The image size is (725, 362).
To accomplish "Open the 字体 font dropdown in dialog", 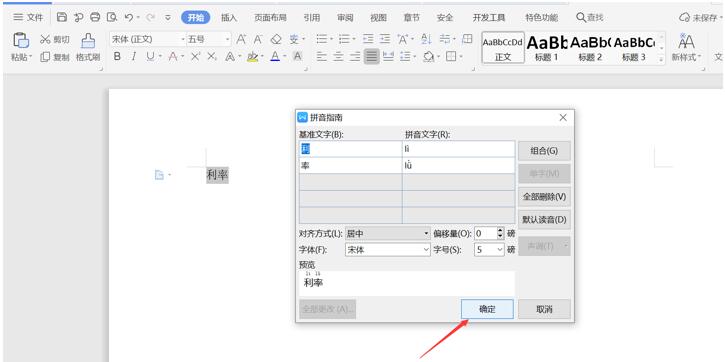I will (387, 250).
